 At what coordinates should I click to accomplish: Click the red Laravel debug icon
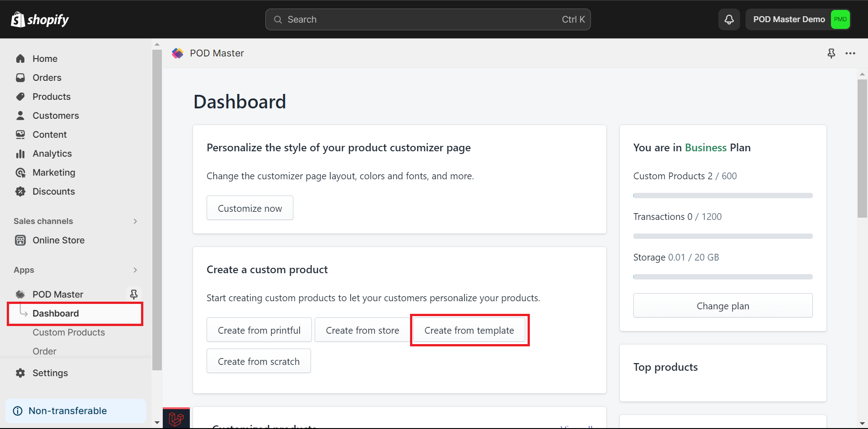click(176, 419)
